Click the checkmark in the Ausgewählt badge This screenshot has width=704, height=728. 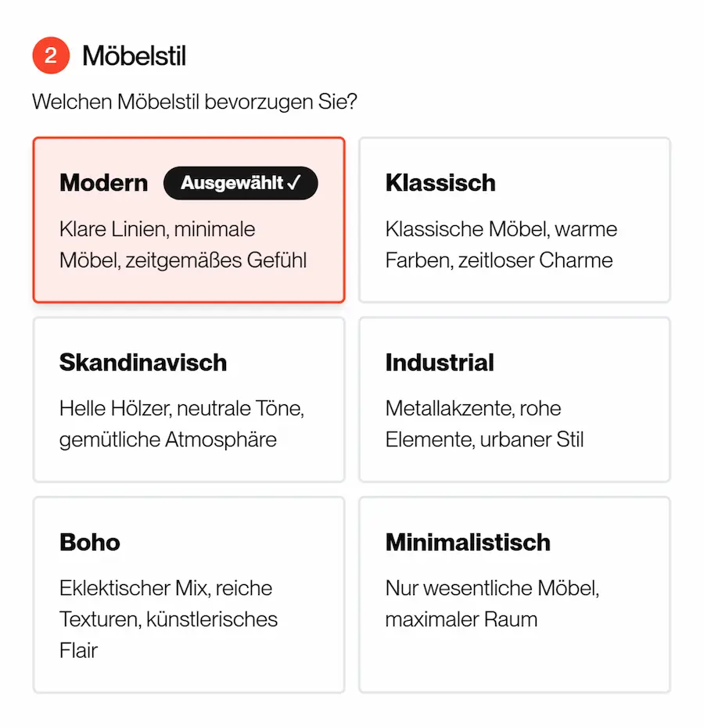point(293,183)
